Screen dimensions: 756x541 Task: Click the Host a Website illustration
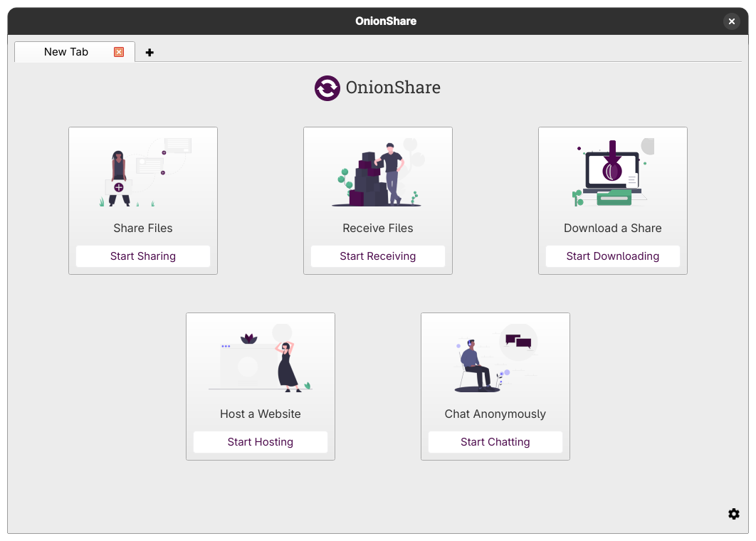click(261, 358)
